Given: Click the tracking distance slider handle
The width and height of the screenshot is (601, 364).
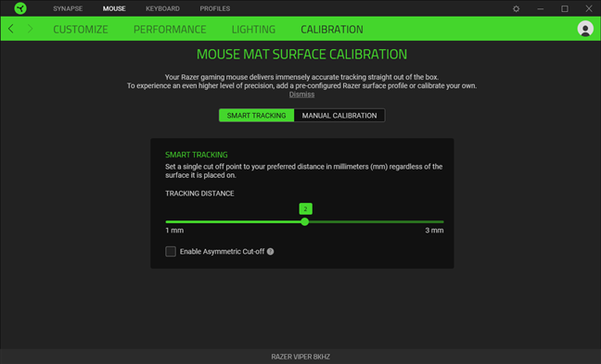Looking at the screenshot, I should 305,221.
